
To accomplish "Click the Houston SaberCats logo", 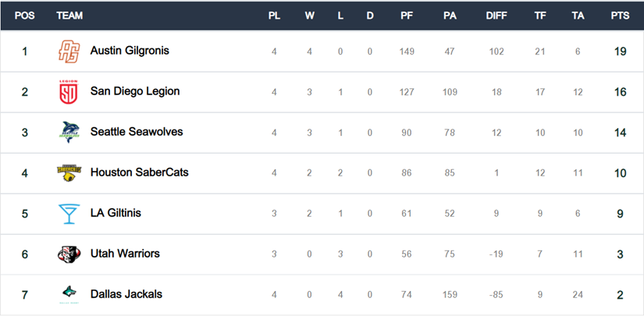I will pos(69,172).
